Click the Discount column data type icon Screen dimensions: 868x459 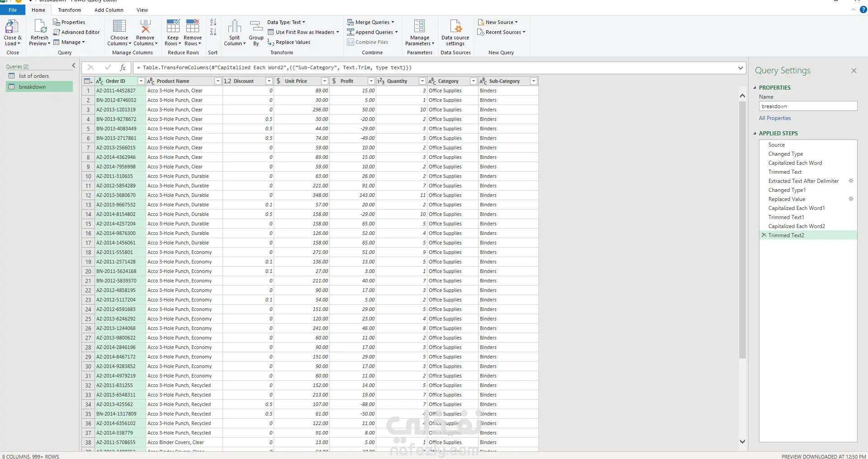pos(228,81)
